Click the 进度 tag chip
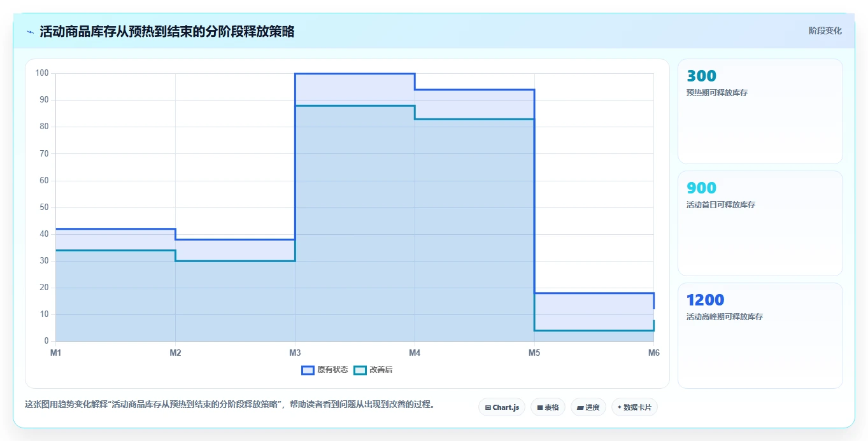Image resolution: width=868 pixels, height=441 pixels. (x=588, y=407)
